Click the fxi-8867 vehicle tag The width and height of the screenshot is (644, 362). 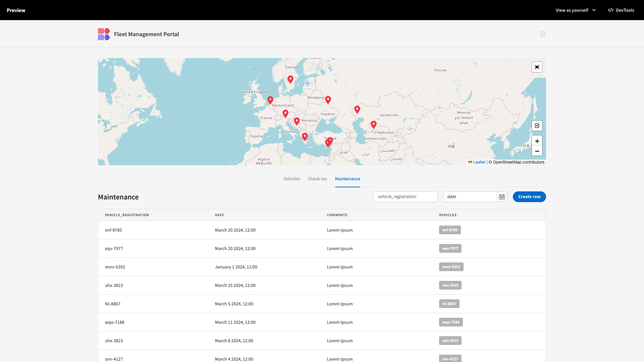[449, 304]
